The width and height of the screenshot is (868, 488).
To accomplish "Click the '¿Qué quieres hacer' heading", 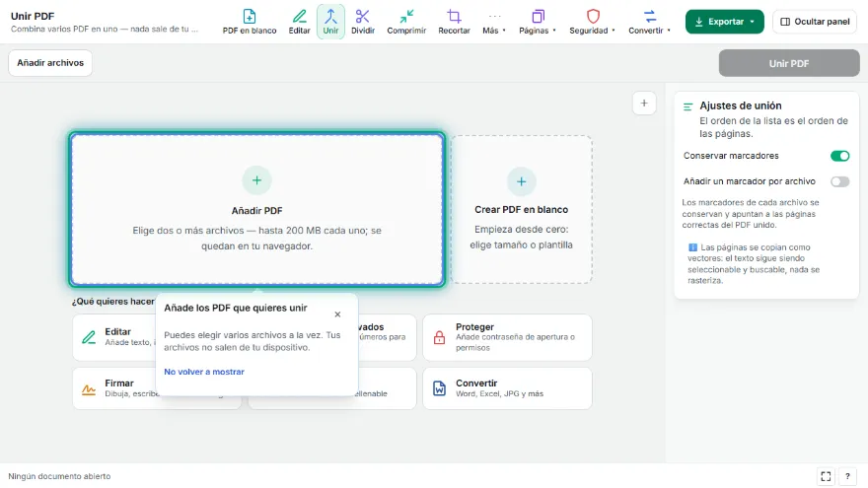I will coord(112,302).
